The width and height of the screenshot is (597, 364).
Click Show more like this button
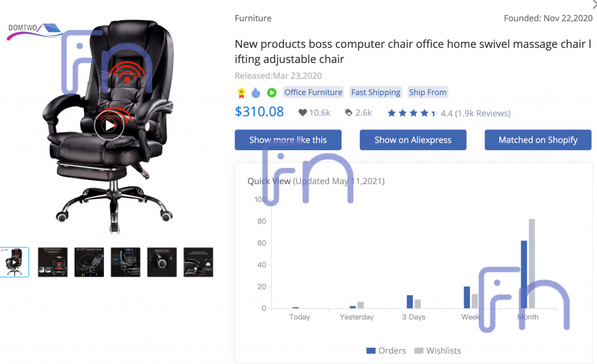click(x=288, y=140)
